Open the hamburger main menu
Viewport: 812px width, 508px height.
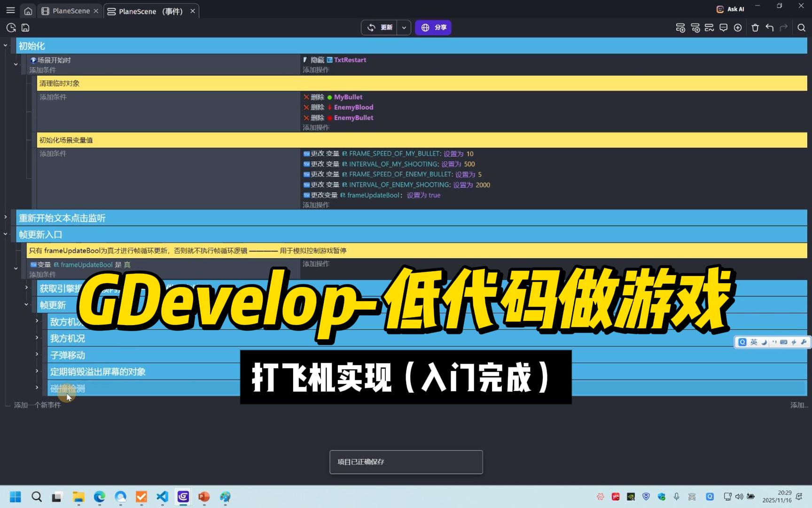pos(10,10)
